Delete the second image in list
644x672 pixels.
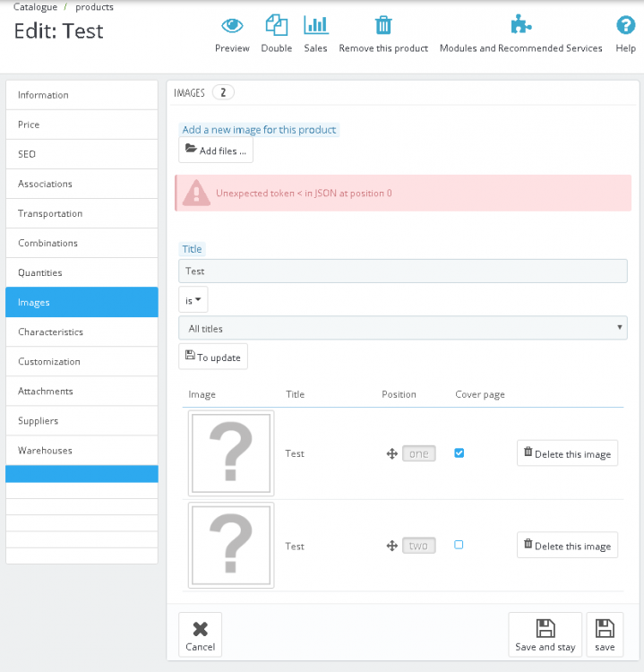[567, 546]
